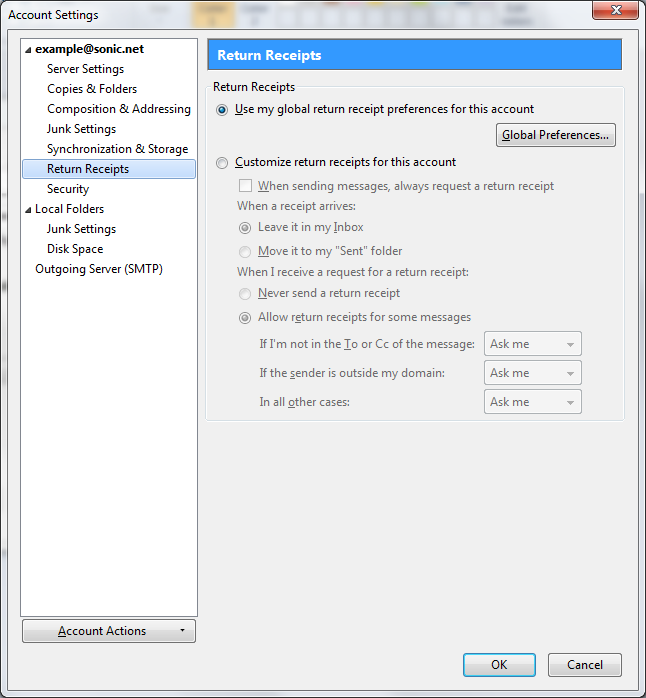Click Cancel to discard changes
The width and height of the screenshot is (646, 698).
tap(584, 665)
